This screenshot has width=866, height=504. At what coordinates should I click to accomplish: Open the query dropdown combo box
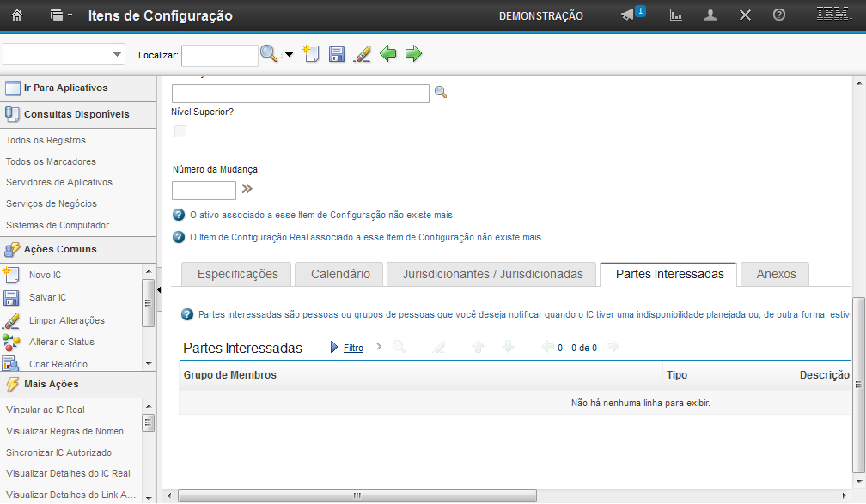(64, 54)
